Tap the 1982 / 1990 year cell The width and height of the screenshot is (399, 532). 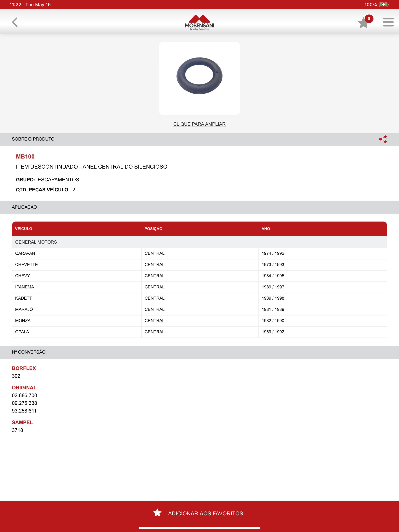click(323, 321)
